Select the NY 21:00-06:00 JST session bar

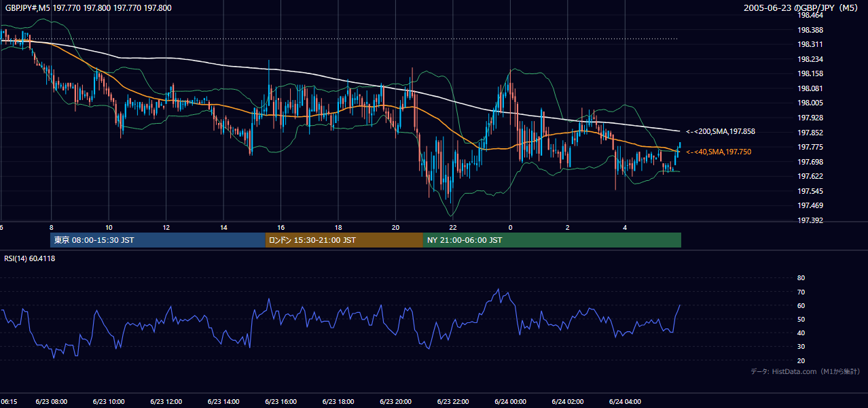coord(552,240)
